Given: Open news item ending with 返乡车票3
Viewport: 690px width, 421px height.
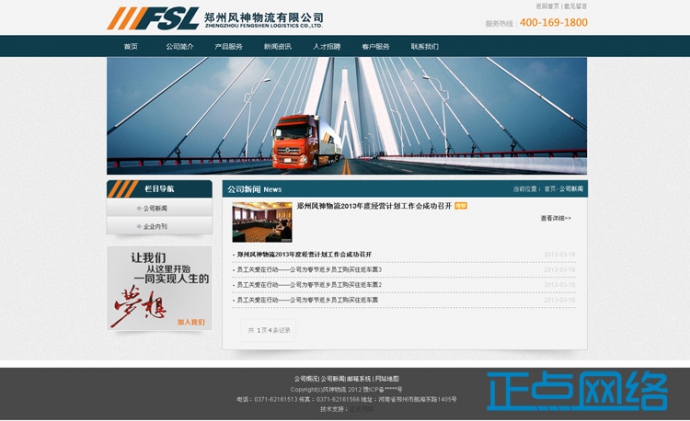Looking at the screenshot, I should coord(309,270).
